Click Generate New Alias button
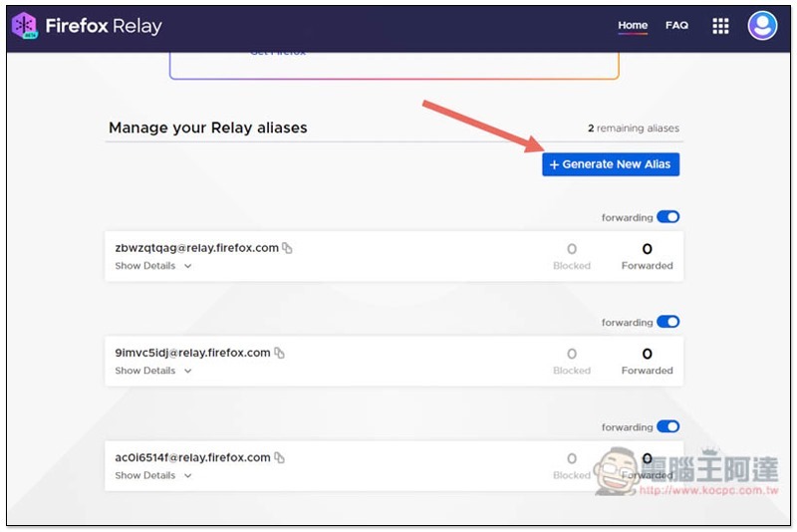 611,164
